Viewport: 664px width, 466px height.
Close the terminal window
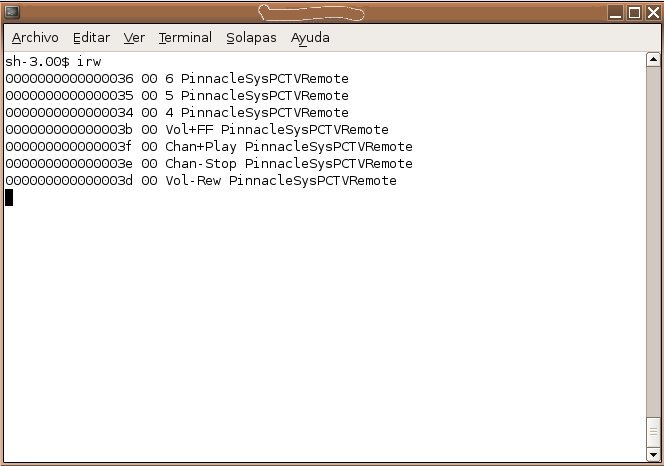[653, 13]
